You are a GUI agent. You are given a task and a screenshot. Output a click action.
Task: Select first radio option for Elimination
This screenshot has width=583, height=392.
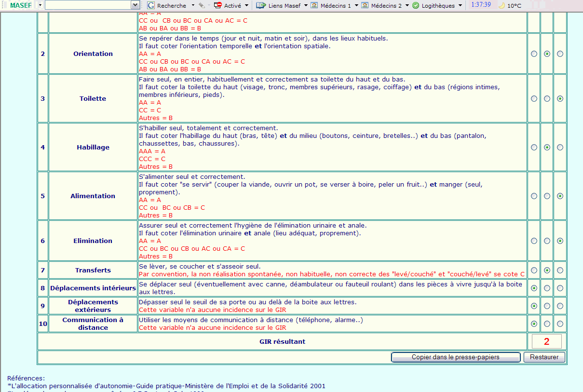(x=534, y=241)
